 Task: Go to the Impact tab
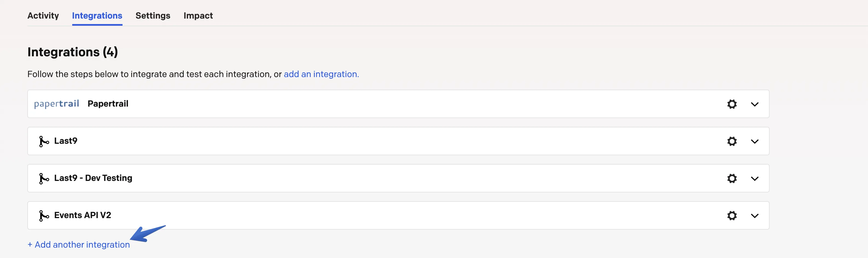(x=198, y=16)
